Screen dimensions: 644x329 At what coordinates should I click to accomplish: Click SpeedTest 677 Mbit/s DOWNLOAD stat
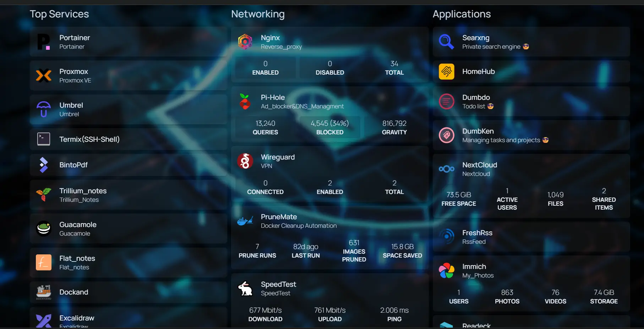click(x=265, y=314)
